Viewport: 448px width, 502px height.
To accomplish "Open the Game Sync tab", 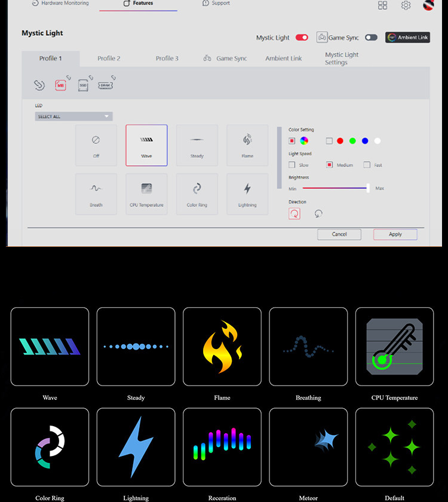I will (225, 59).
